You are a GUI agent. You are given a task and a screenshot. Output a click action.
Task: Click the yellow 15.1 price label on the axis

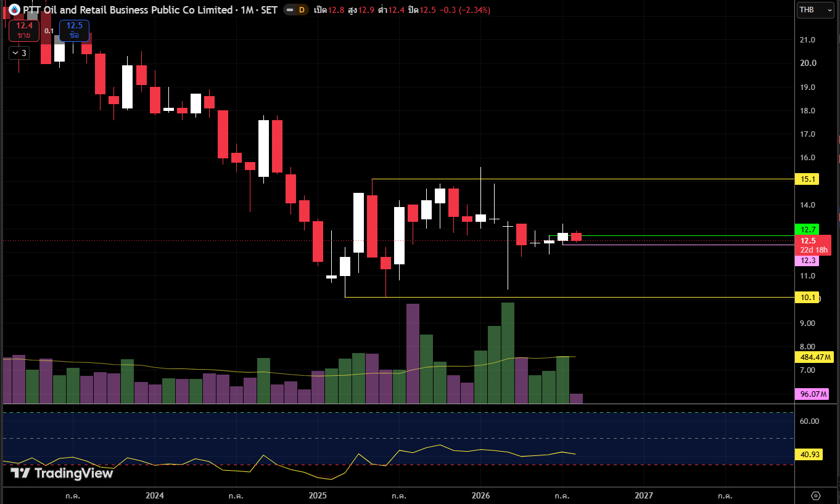click(807, 179)
